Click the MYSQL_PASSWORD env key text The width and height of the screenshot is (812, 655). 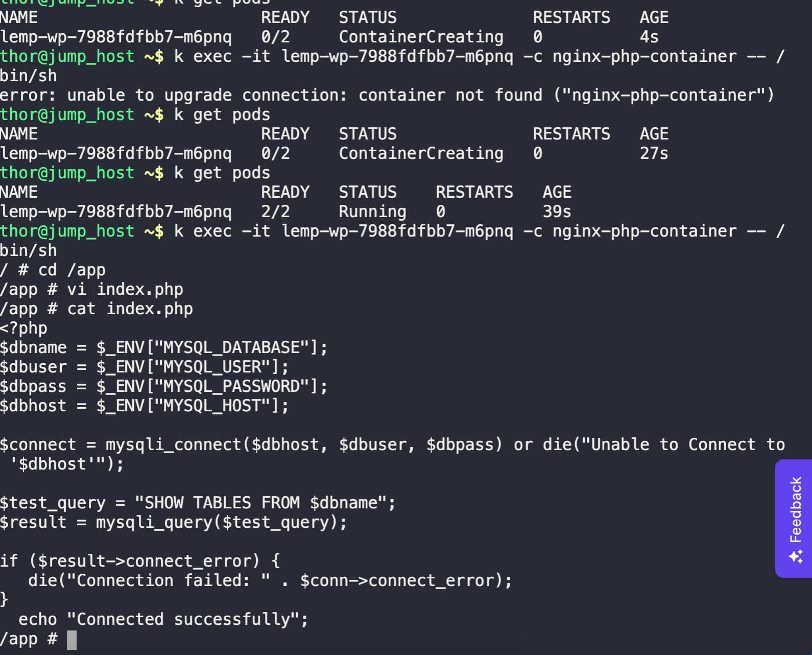(231, 386)
